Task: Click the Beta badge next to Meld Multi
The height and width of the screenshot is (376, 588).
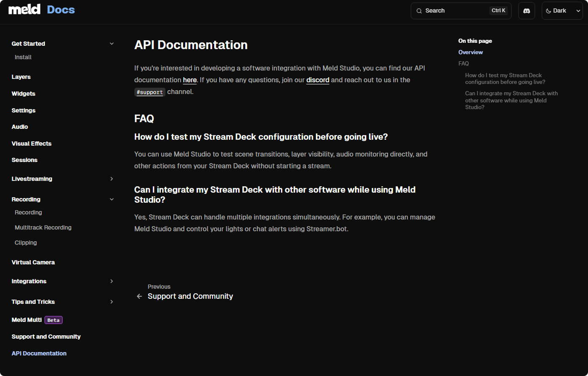Action: point(53,320)
